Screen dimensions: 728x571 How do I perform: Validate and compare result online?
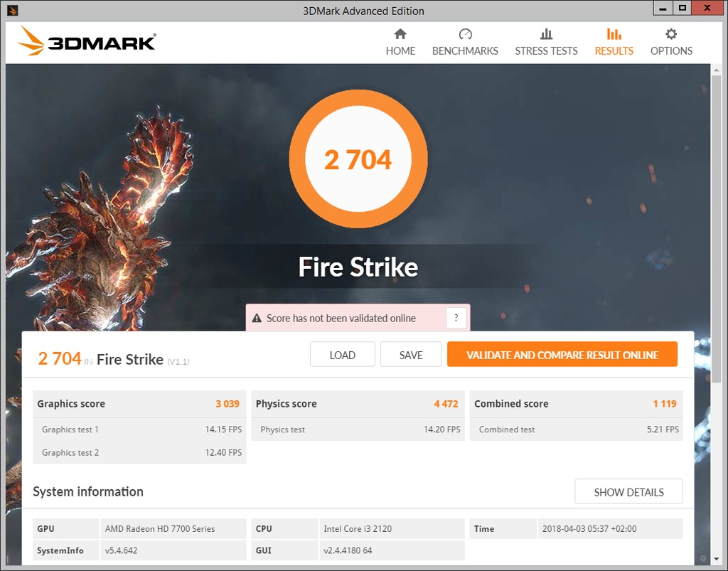click(x=562, y=355)
